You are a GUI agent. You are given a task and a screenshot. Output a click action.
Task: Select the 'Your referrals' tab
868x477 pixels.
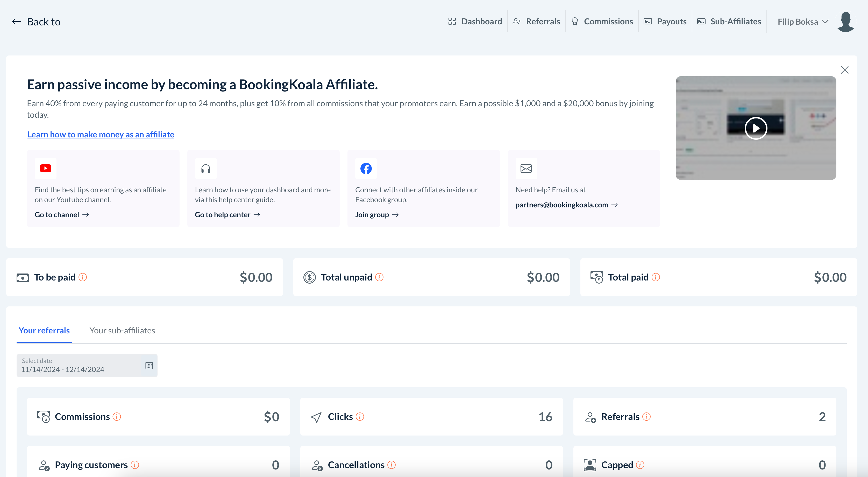click(44, 330)
